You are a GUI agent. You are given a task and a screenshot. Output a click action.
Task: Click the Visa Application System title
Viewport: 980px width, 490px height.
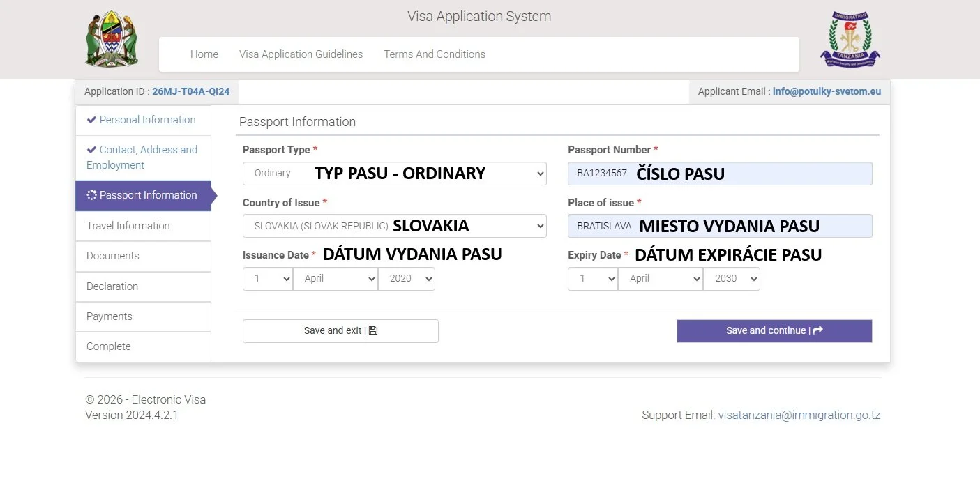tap(479, 16)
